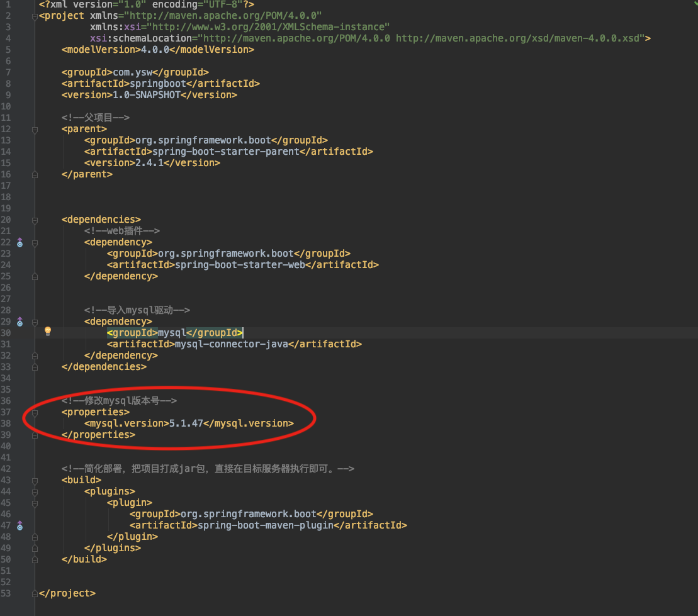Viewport: 698px width, 616px height.
Task: Click the <?xml version="1.0" declaration line
Action: pos(147,4)
